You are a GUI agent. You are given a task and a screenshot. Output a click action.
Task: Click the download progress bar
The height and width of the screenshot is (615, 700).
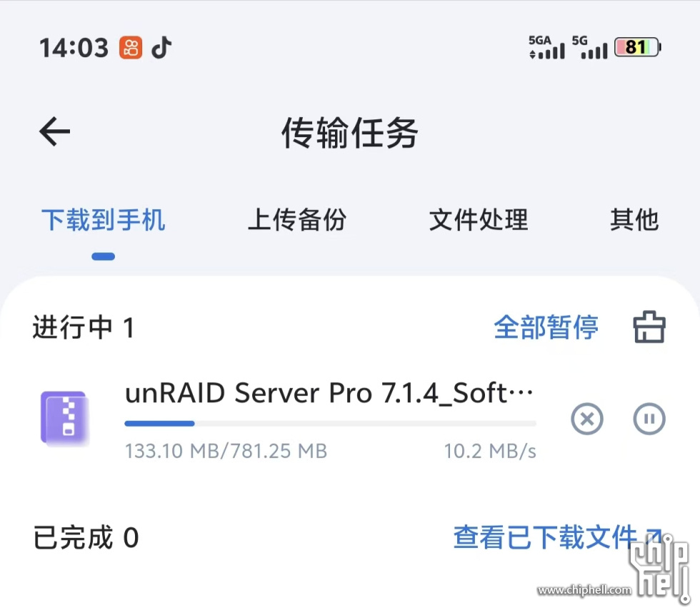tap(330, 424)
